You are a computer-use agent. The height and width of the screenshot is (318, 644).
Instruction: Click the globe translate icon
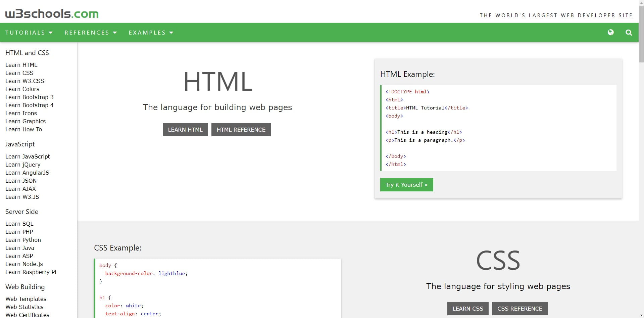(x=610, y=32)
